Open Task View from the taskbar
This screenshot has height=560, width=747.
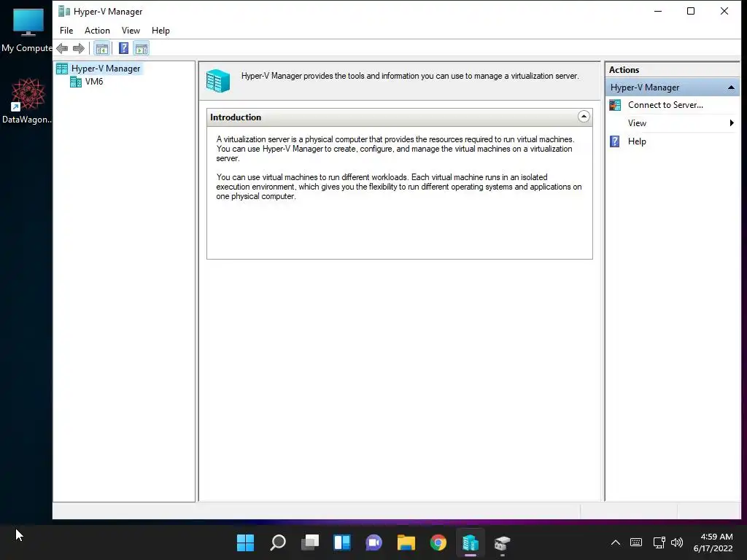pos(310,542)
